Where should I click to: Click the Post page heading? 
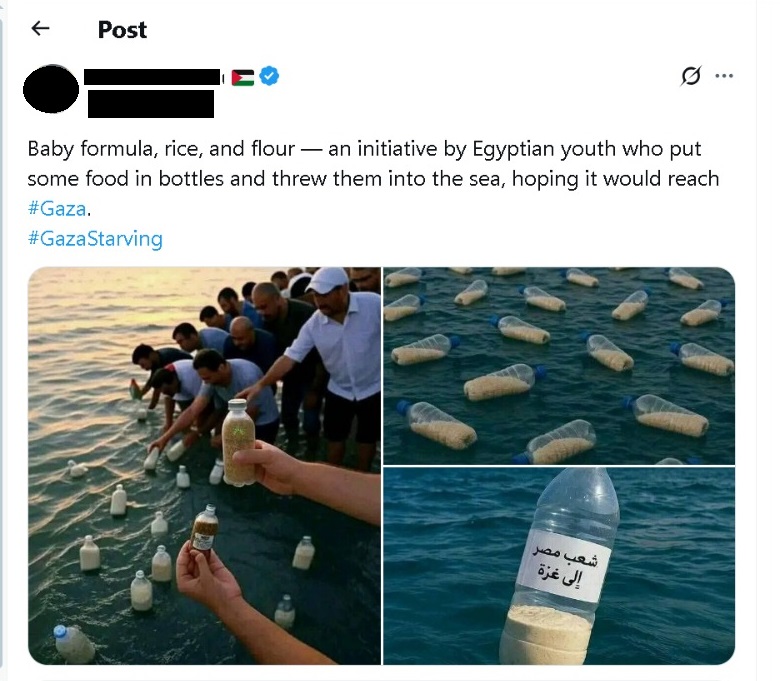coord(122,30)
